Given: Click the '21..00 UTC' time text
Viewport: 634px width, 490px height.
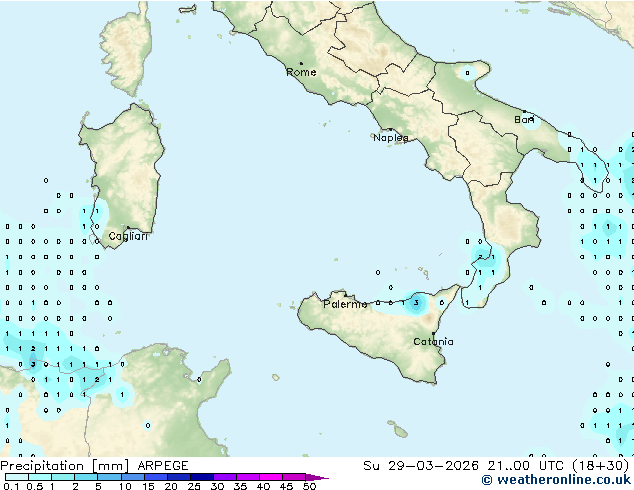Looking at the screenshot, I should (526, 466).
